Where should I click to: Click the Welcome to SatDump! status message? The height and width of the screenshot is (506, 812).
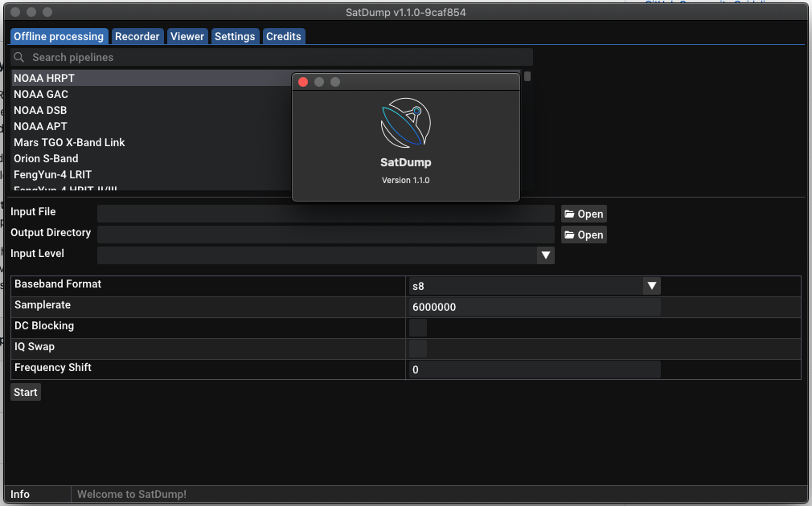pos(132,494)
